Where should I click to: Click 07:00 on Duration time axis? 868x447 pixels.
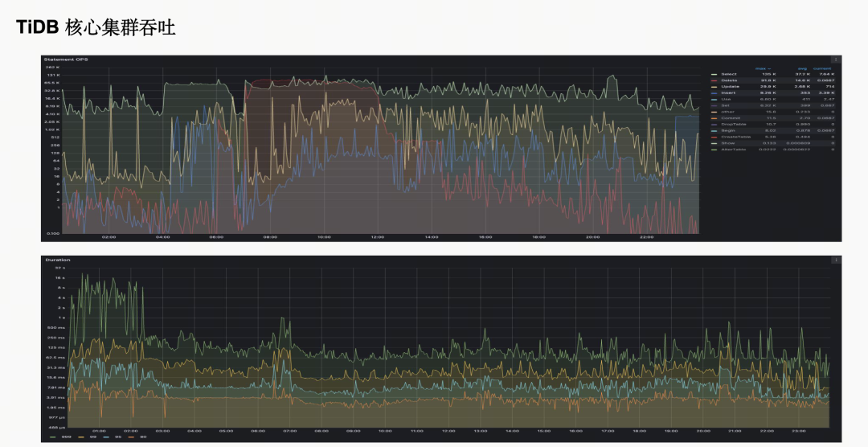[x=289, y=430]
